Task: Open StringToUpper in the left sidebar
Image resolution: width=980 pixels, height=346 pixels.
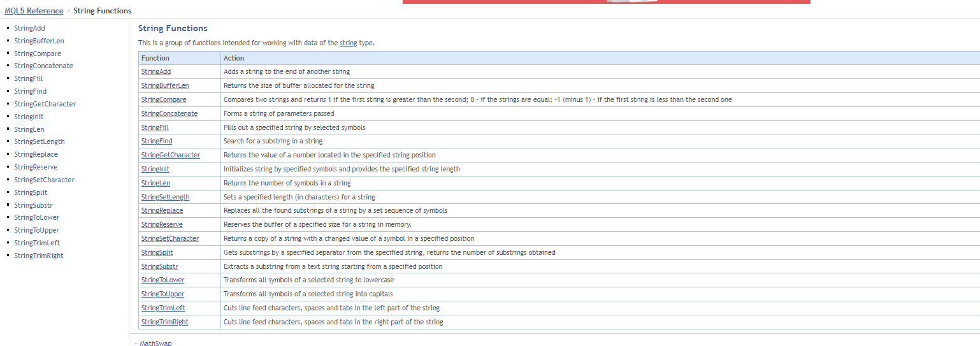Action: (36, 230)
